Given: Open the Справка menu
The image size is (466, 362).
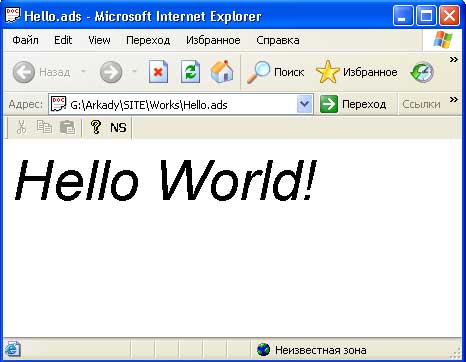Looking at the screenshot, I should [278, 40].
